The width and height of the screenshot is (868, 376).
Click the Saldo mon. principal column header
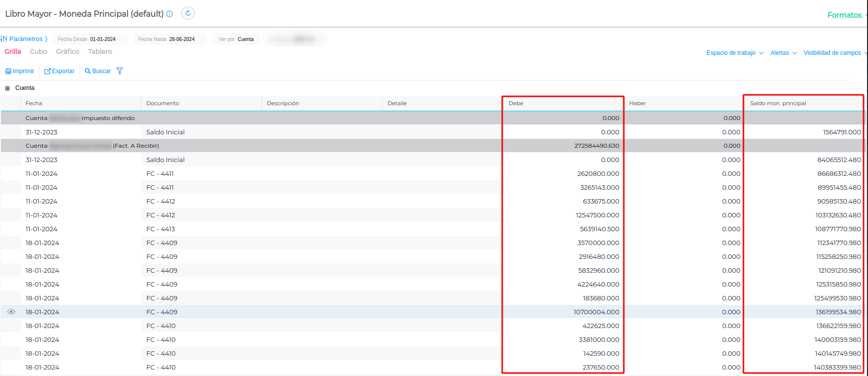coord(803,103)
